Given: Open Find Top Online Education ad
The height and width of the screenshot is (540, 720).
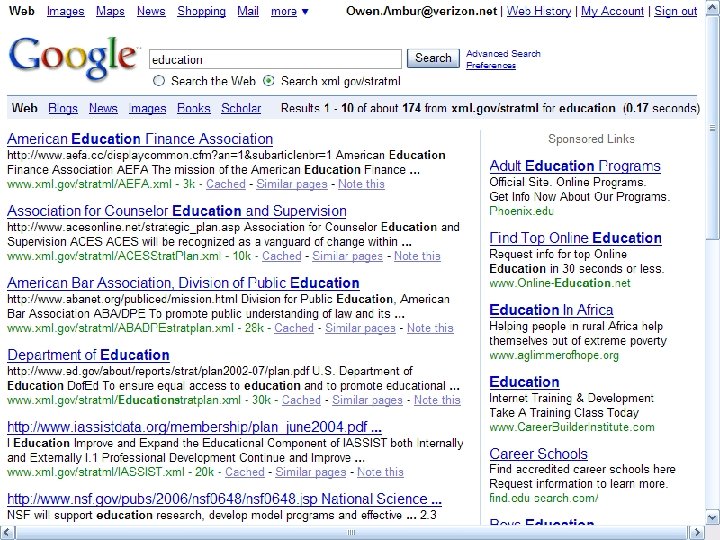Looking at the screenshot, I should 575,238.
